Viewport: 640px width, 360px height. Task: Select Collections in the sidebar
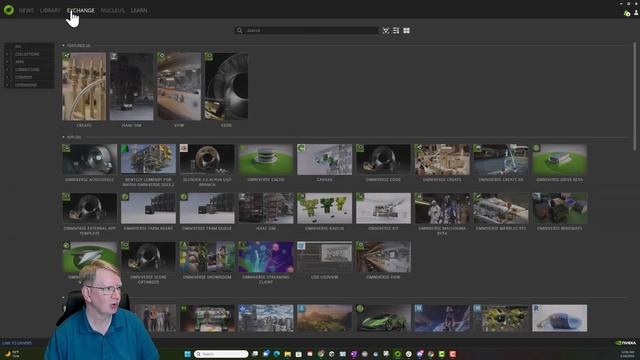point(27,54)
